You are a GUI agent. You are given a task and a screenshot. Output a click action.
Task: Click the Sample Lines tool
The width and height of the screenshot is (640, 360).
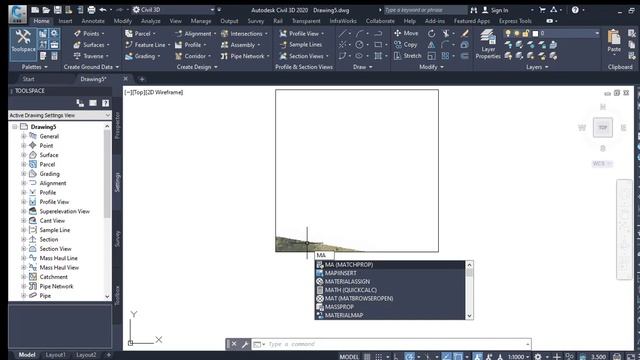coord(301,44)
